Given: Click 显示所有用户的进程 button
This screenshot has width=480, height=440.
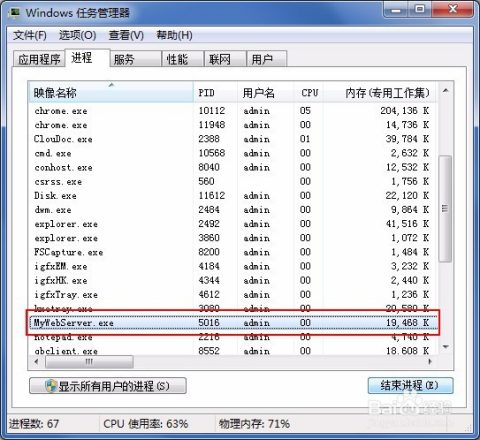Looking at the screenshot, I should click(x=108, y=386).
